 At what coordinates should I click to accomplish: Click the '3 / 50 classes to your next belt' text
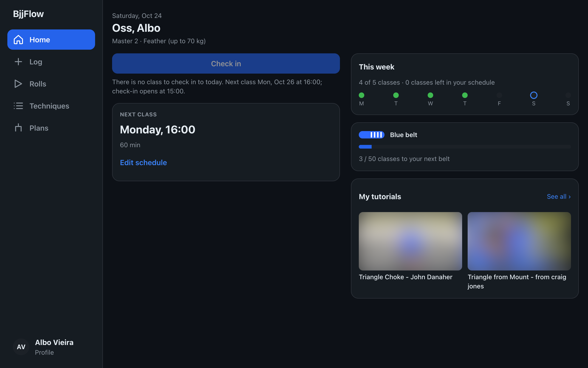(x=404, y=159)
